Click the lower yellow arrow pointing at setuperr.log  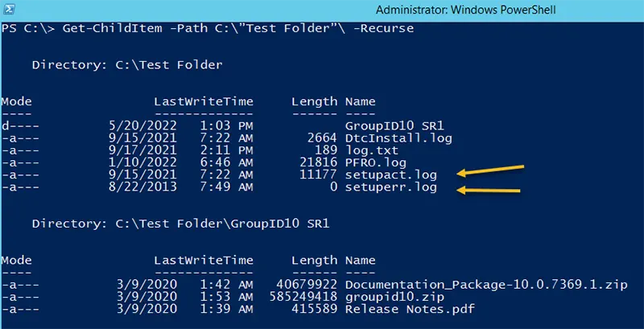[489, 190]
